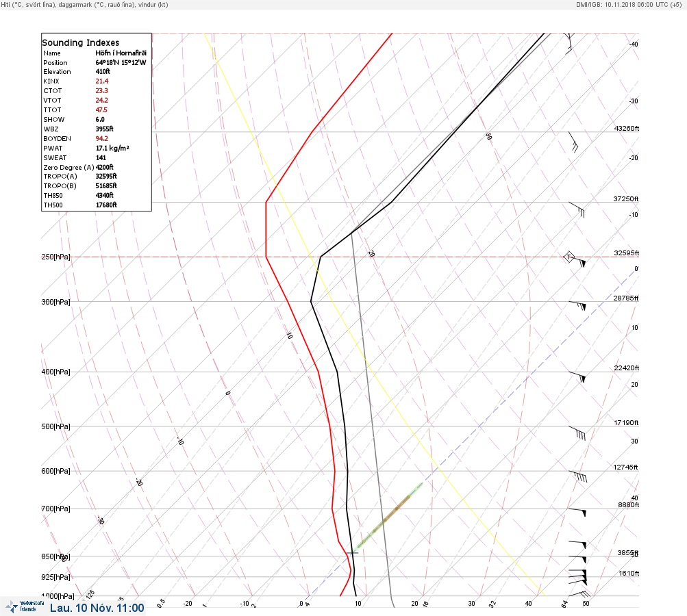The height and width of the screenshot is (616, 687).
Task: Click the wind barb beside the 8880ft label
Action: 577,512
